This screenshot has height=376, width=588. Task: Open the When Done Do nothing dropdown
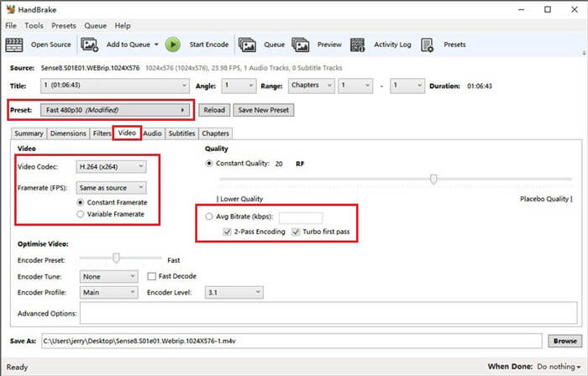tap(559, 367)
